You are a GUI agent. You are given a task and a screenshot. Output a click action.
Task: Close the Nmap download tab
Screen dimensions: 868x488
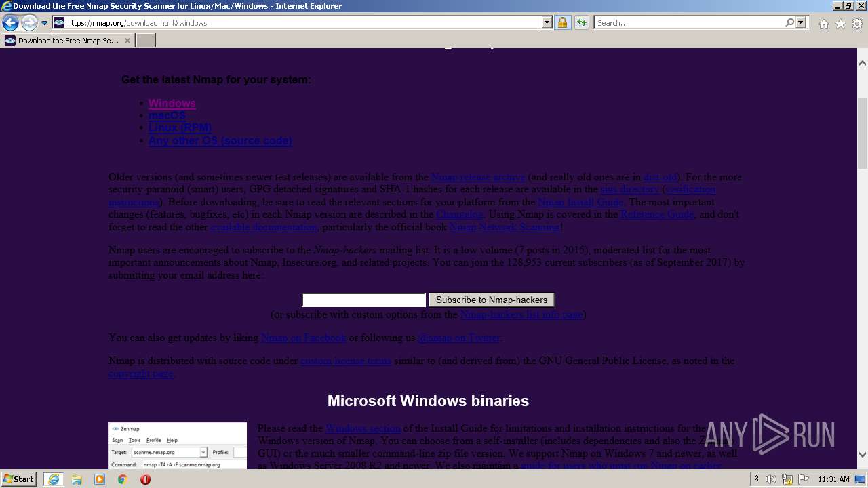click(127, 41)
